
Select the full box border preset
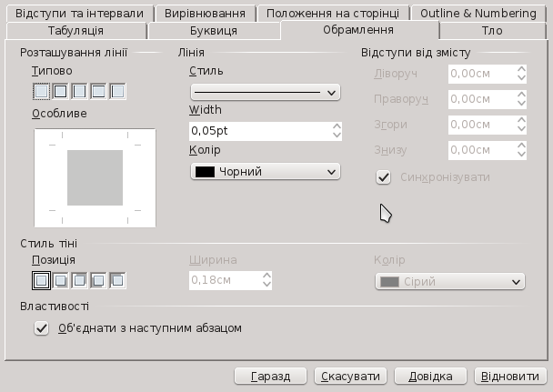[60, 91]
